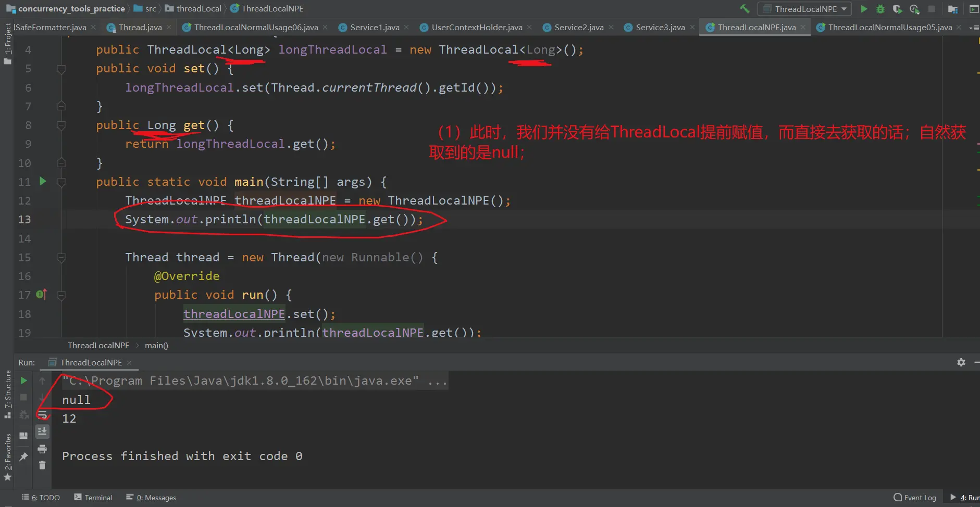Screen dimensions: 980x507
Task: Collapse the anonymous Runnable fold on line 15
Action: [x=61, y=258]
